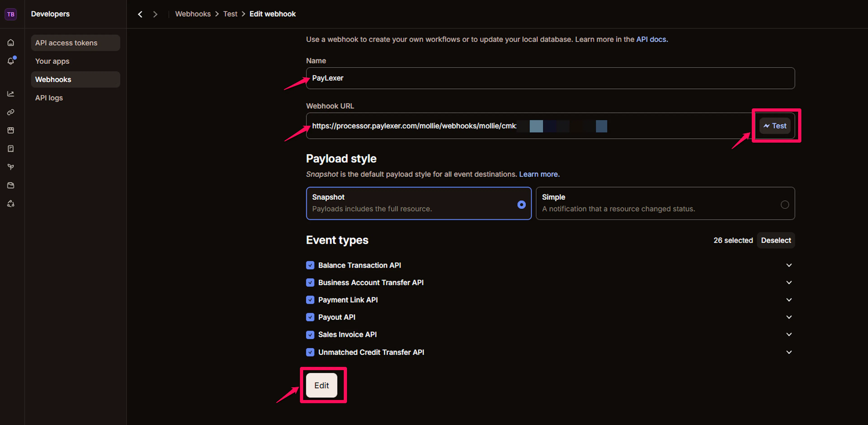This screenshot has width=868, height=425.
Task: Open API access tokens in the menu
Action: [x=75, y=43]
